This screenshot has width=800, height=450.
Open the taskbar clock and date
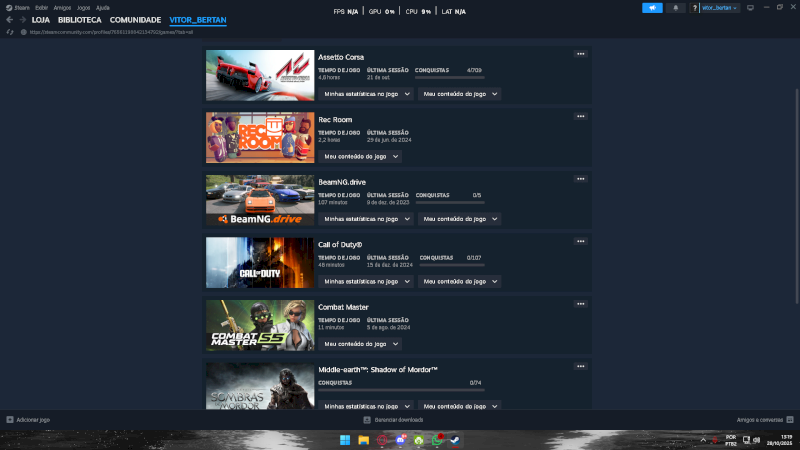pos(779,440)
